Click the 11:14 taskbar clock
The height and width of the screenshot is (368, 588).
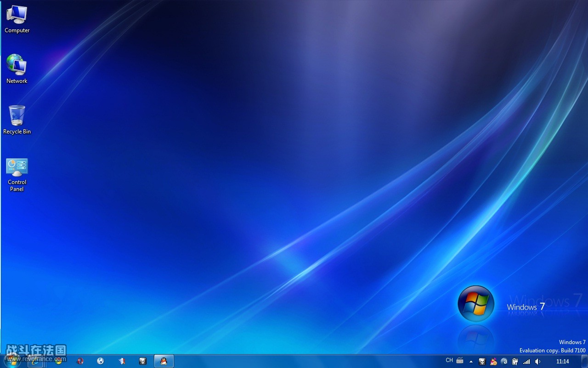tap(562, 362)
